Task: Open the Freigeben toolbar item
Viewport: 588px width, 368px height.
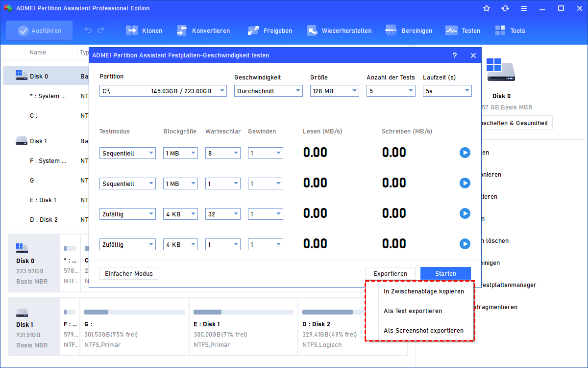Action: tap(269, 30)
